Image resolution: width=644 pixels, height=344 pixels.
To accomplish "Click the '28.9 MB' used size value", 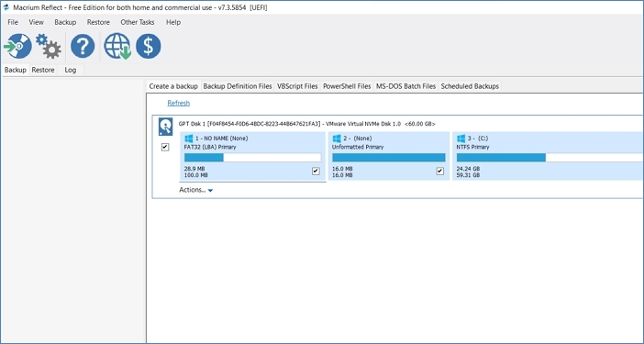I will 194,169.
